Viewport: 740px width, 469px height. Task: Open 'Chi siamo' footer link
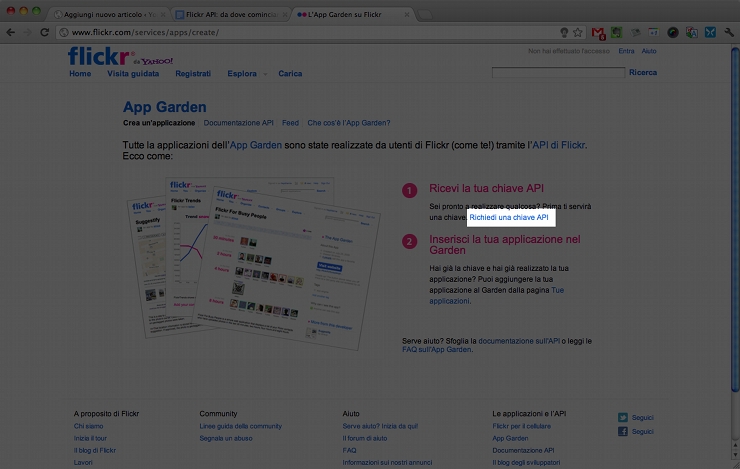click(x=88, y=426)
